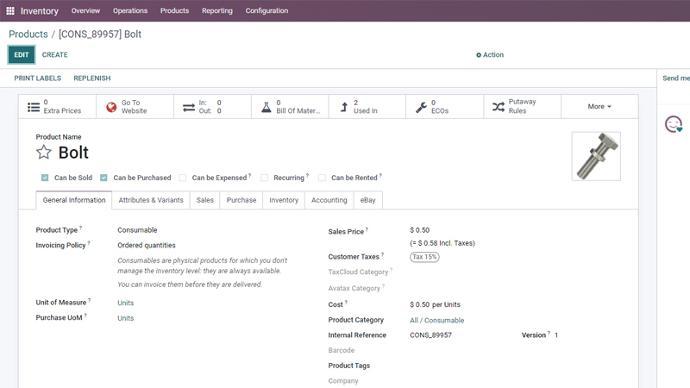Go back to Products breadcrumb

point(28,34)
